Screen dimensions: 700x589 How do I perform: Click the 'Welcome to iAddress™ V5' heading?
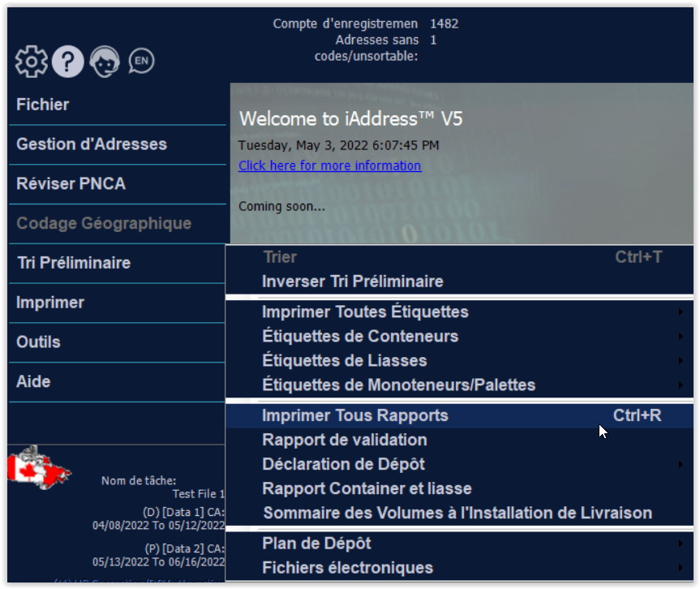[x=351, y=119]
